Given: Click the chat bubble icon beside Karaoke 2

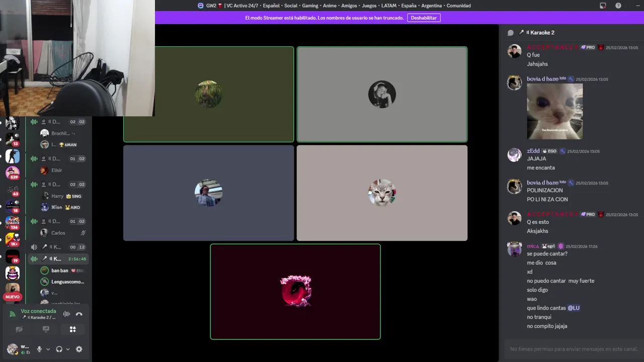Looking at the screenshot, I should click(511, 33).
